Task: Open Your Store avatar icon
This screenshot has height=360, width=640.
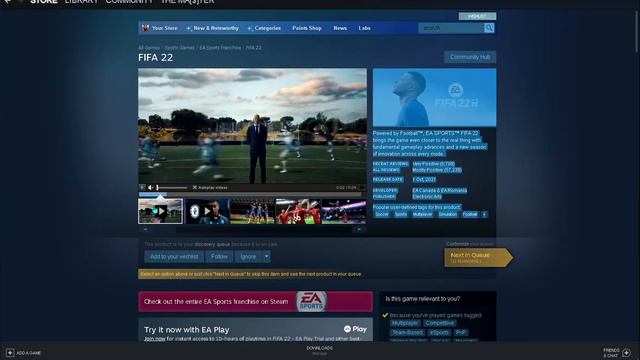Action: pos(145,28)
